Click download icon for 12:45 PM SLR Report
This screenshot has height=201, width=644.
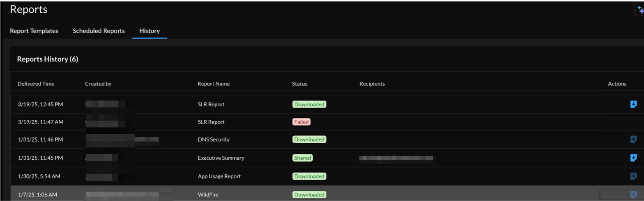[633, 104]
